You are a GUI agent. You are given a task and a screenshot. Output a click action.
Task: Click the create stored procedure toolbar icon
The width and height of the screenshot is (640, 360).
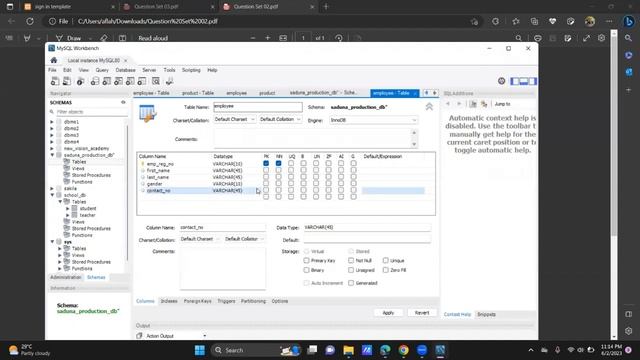[x=130, y=81]
